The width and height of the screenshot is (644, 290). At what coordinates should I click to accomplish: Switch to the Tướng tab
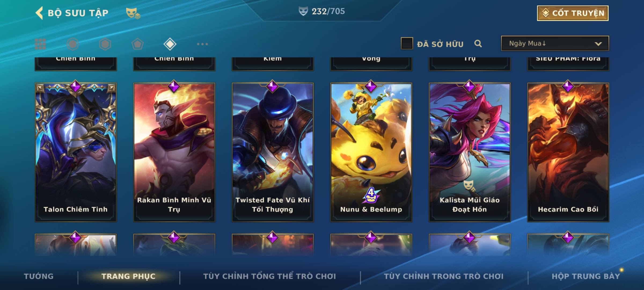39,276
